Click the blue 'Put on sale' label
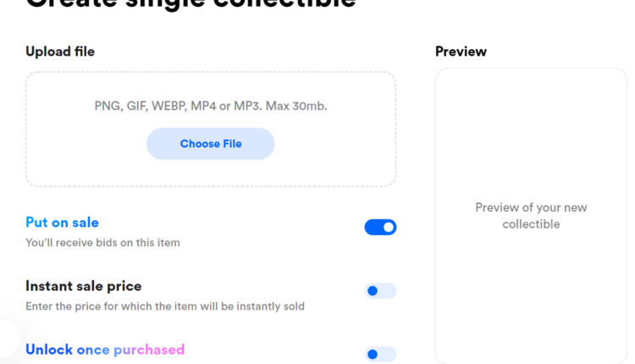635x364 pixels. point(62,223)
